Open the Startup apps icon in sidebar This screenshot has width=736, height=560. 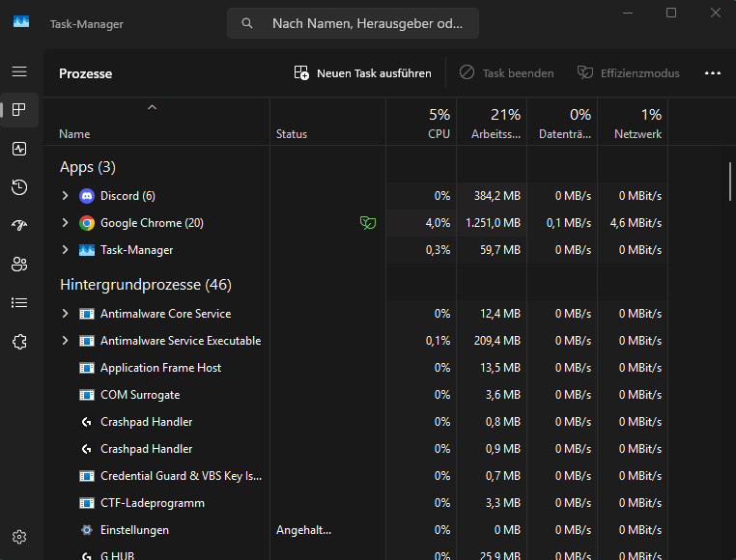[x=19, y=226]
